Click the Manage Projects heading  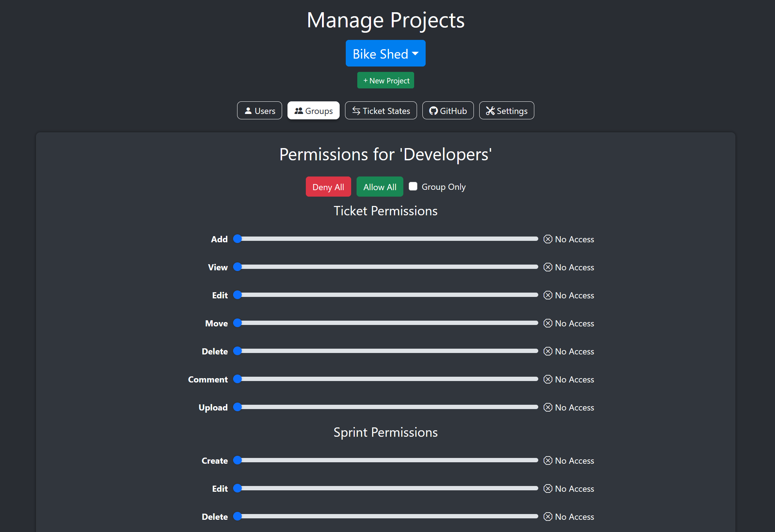click(x=386, y=20)
